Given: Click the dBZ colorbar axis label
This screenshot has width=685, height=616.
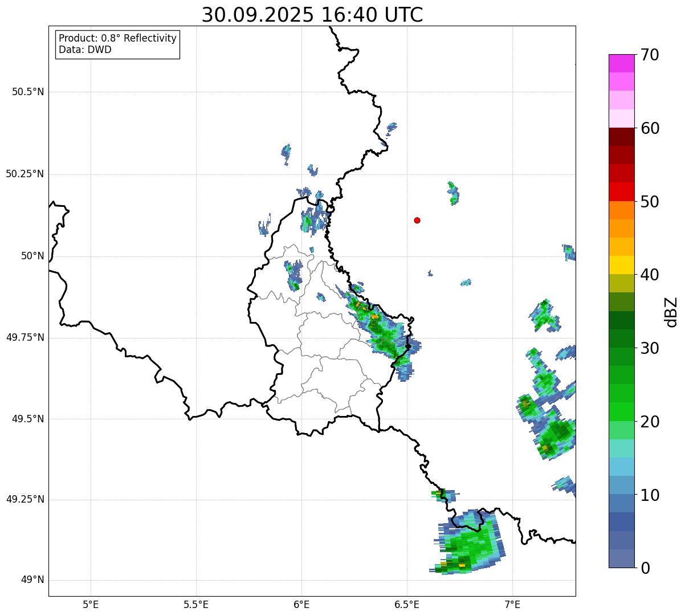Looking at the screenshot, I should pos(671,312).
